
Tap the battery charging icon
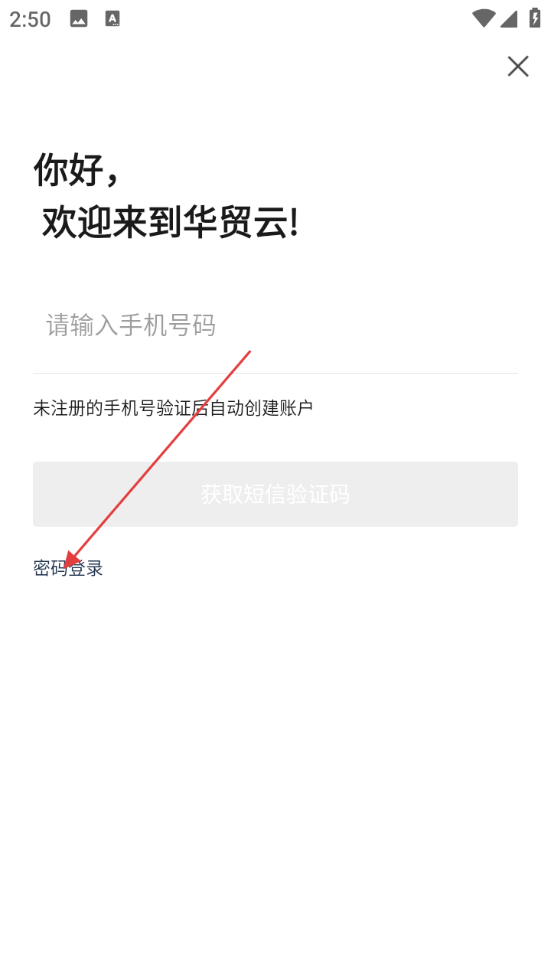pyautogui.click(x=534, y=18)
